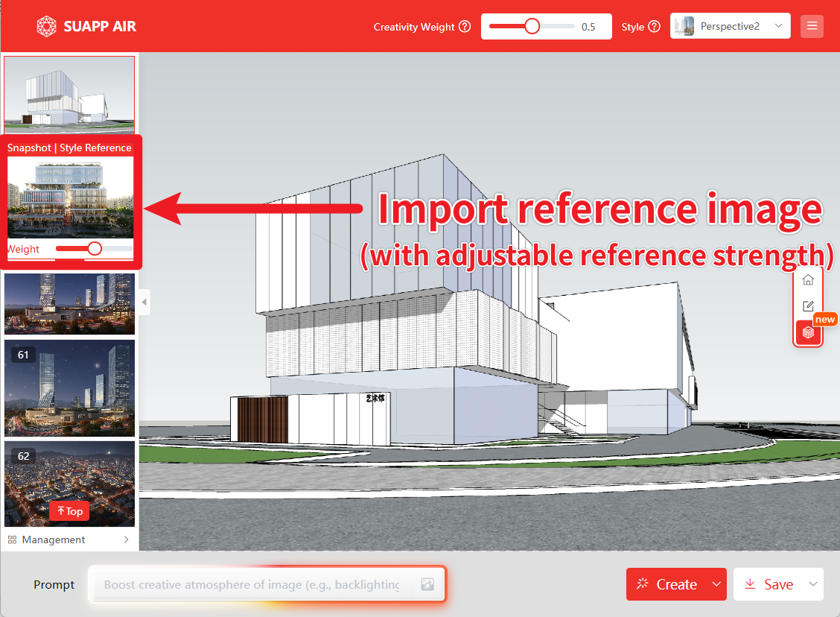Expand the Save button dropdown arrow
Image resolution: width=840 pixels, height=617 pixels.
812,584
